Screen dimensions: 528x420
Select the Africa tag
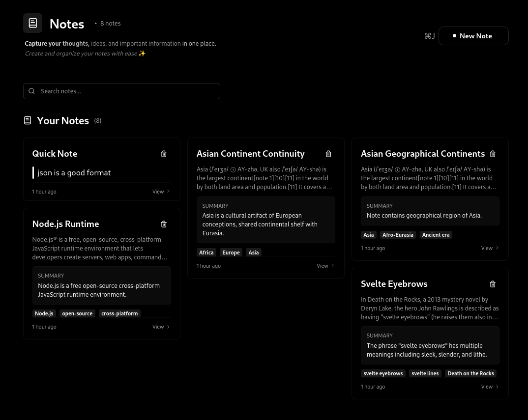[x=206, y=252]
